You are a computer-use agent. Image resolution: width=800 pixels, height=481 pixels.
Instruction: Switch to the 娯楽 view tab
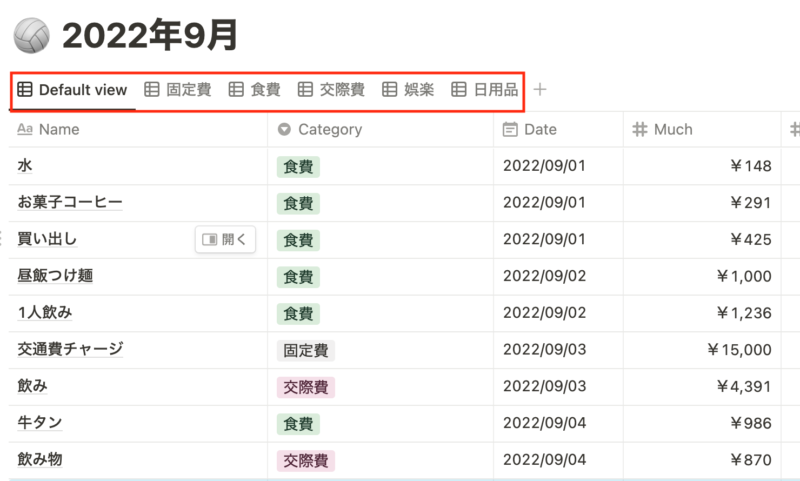point(408,90)
